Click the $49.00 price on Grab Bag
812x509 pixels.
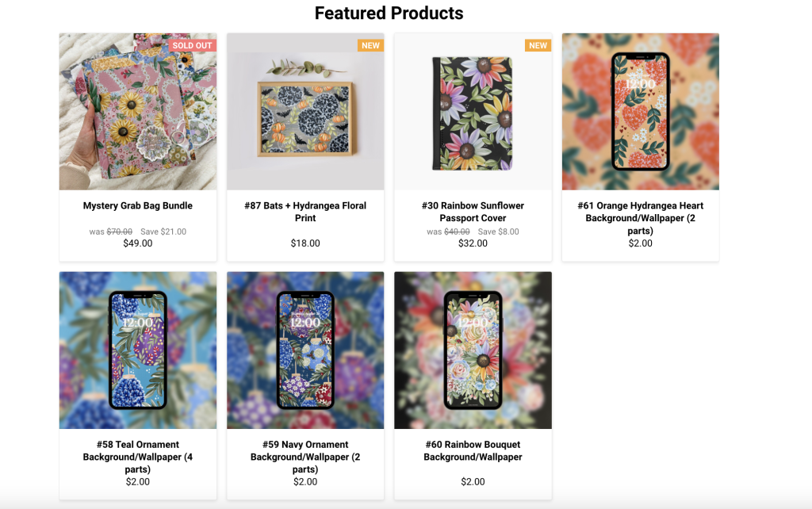point(138,243)
